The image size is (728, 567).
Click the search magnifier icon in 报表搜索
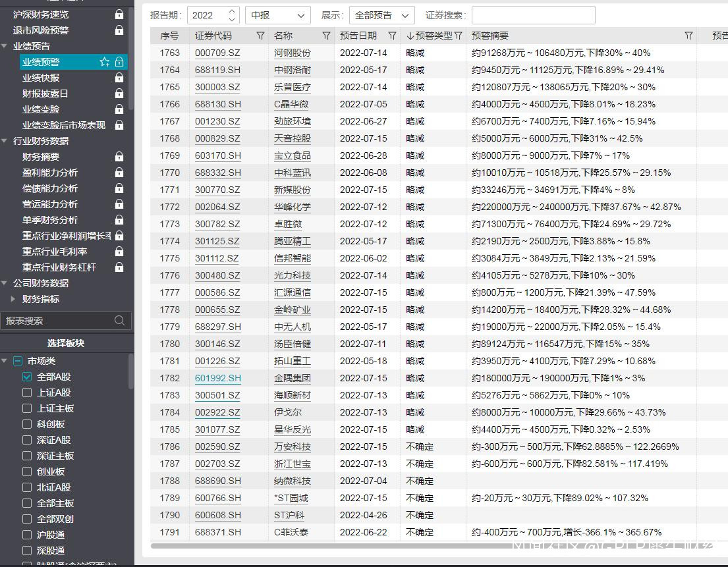click(x=119, y=321)
